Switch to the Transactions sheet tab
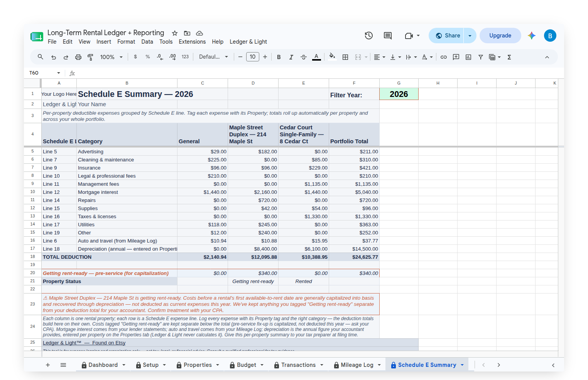588x380 pixels. 298,365
